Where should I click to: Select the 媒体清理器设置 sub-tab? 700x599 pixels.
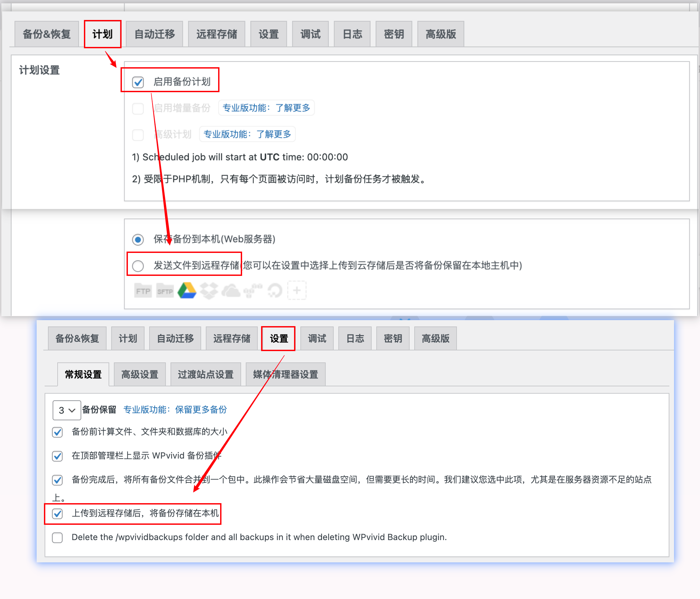[285, 374]
